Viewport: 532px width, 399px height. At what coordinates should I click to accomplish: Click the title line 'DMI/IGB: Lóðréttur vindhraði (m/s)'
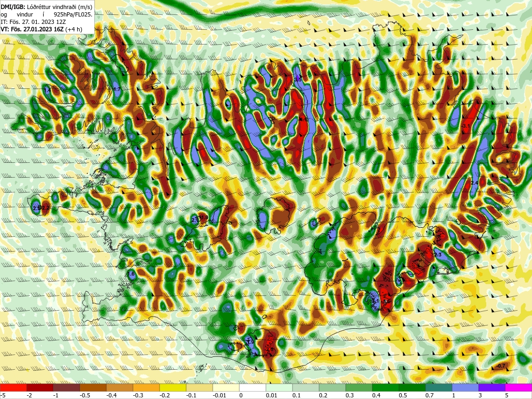(x=46, y=7)
